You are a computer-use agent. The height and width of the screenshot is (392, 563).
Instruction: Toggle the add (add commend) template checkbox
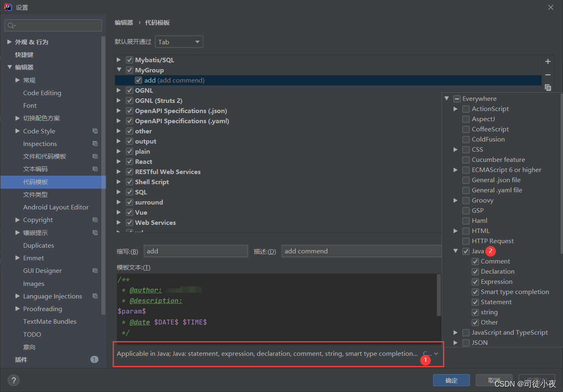click(x=139, y=80)
